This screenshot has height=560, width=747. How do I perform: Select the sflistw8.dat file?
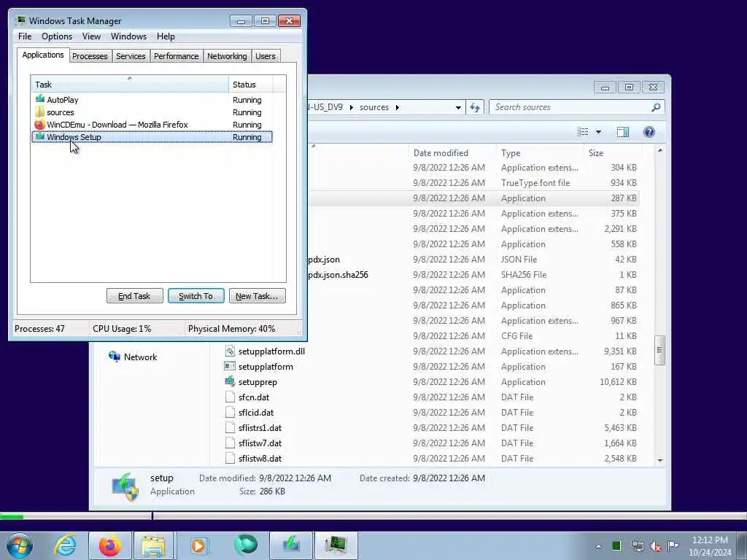[260, 458]
